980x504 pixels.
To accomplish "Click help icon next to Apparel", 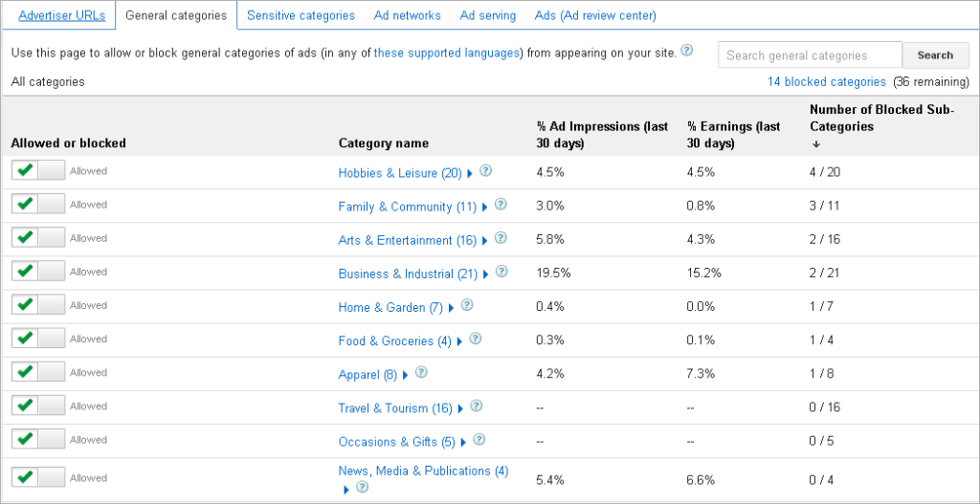I will [421, 373].
